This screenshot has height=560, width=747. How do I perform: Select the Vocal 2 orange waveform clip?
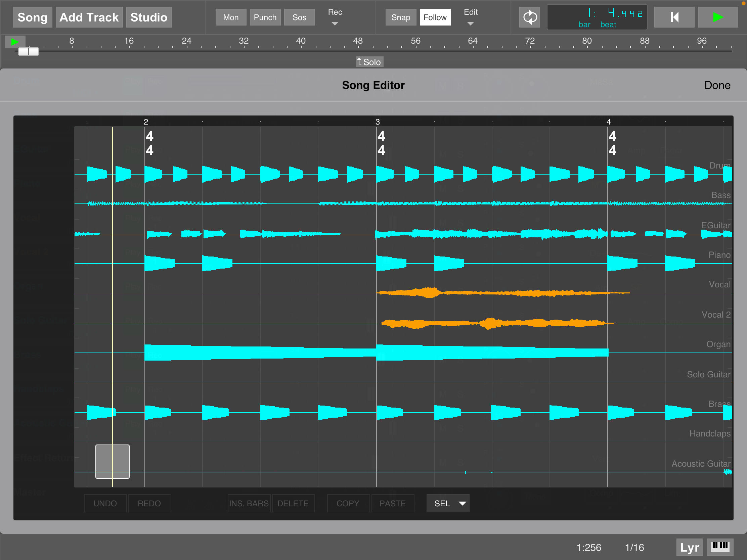click(x=498, y=323)
